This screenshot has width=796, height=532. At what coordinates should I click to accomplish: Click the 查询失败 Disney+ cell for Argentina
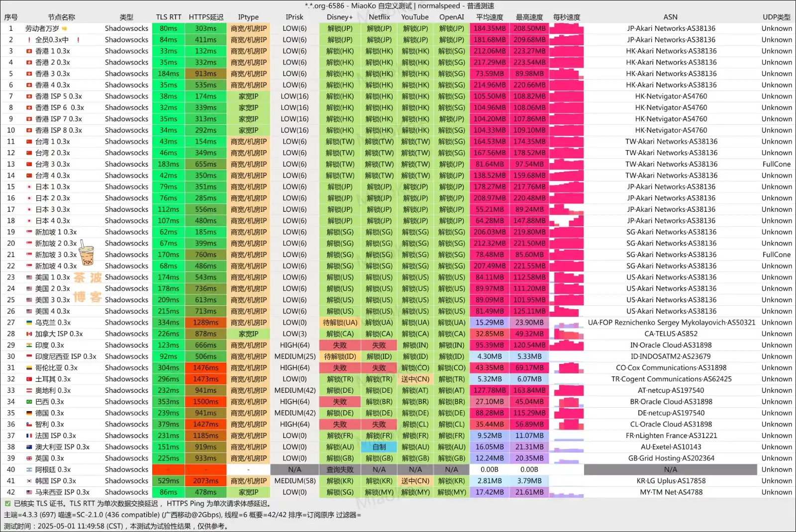(340, 470)
